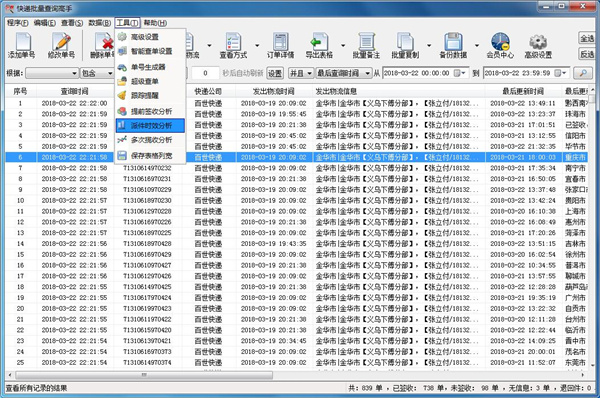This screenshot has width=600, height=398.
Task: Sort by the 查询时间 column header
Action: click(x=74, y=91)
